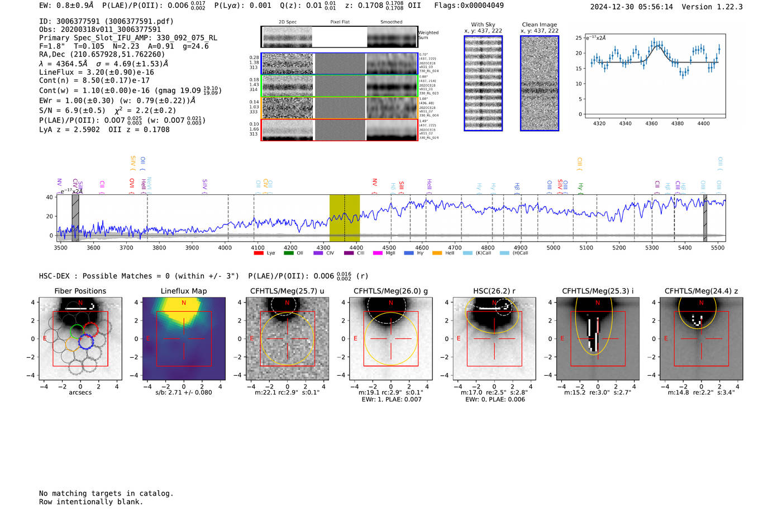Open the CFHTLS/Meg(26.0) g image
782x532 pixels.
[x=390, y=339]
